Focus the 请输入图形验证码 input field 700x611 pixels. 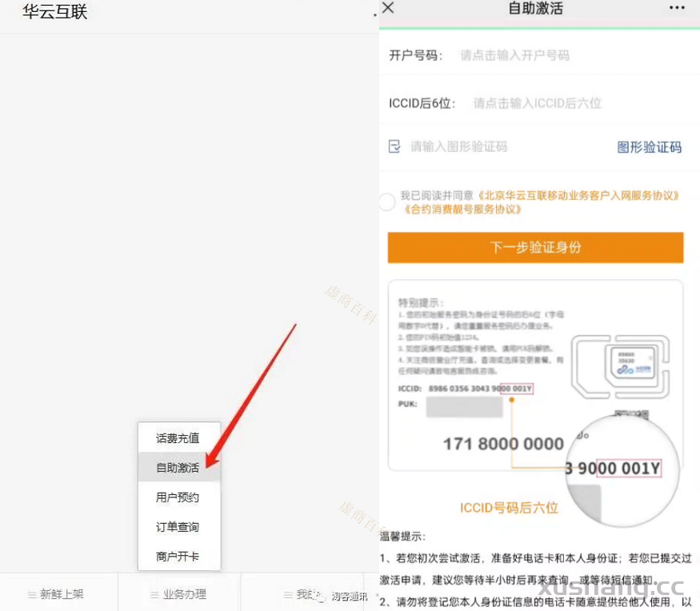coord(458,146)
